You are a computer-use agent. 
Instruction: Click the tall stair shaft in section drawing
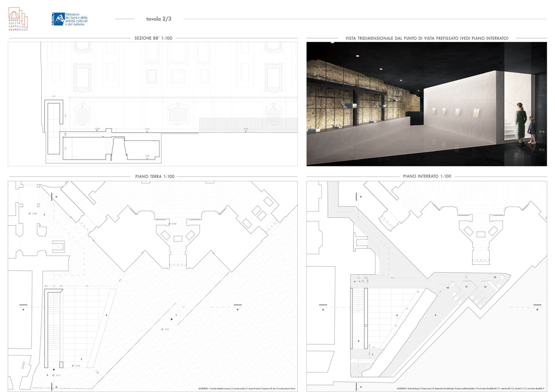54,128
